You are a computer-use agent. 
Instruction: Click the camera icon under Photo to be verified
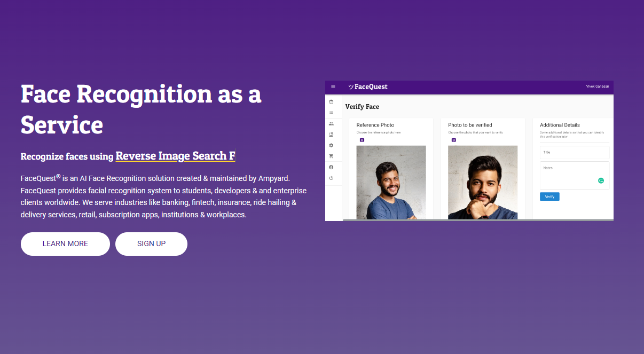point(454,140)
